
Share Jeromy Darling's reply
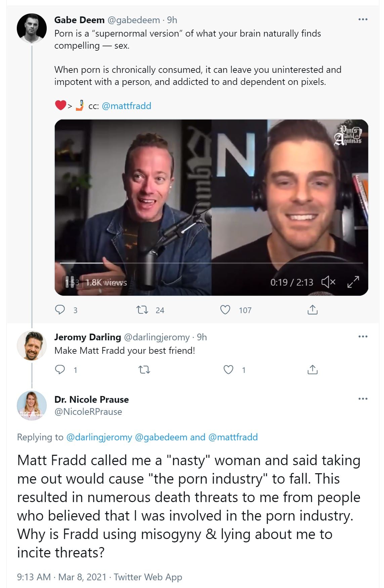312,370
